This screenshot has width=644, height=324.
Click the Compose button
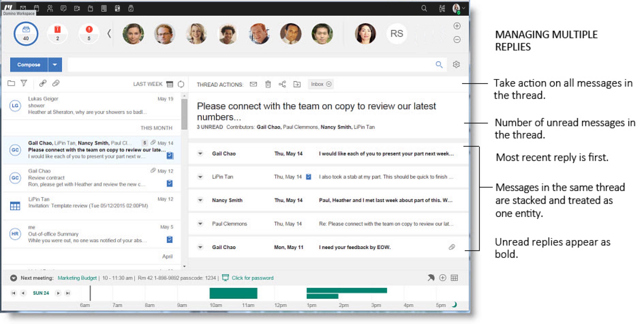coord(29,64)
